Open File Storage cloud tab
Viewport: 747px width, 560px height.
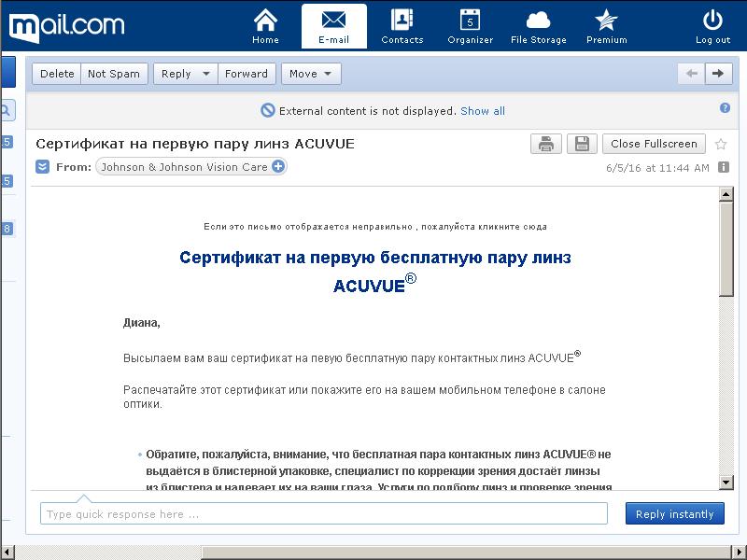(539, 27)
